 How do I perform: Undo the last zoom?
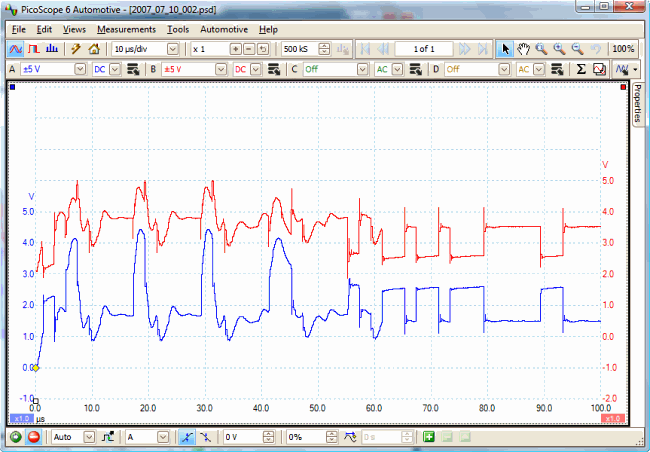click(596, 49)
